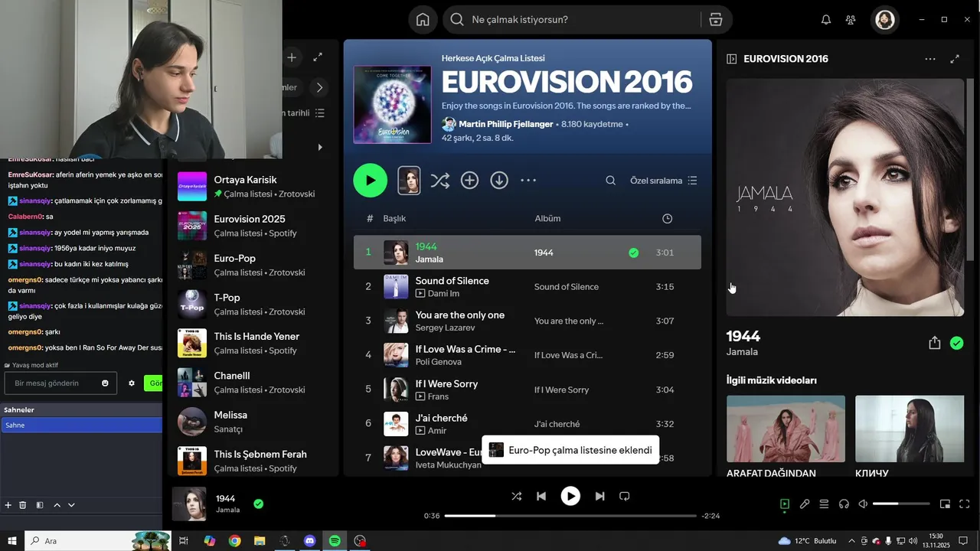The width and height of the screenshot is (980, 551).
Task: Toggle saved checkmark on 1944 row
Action: pos(633,253)
